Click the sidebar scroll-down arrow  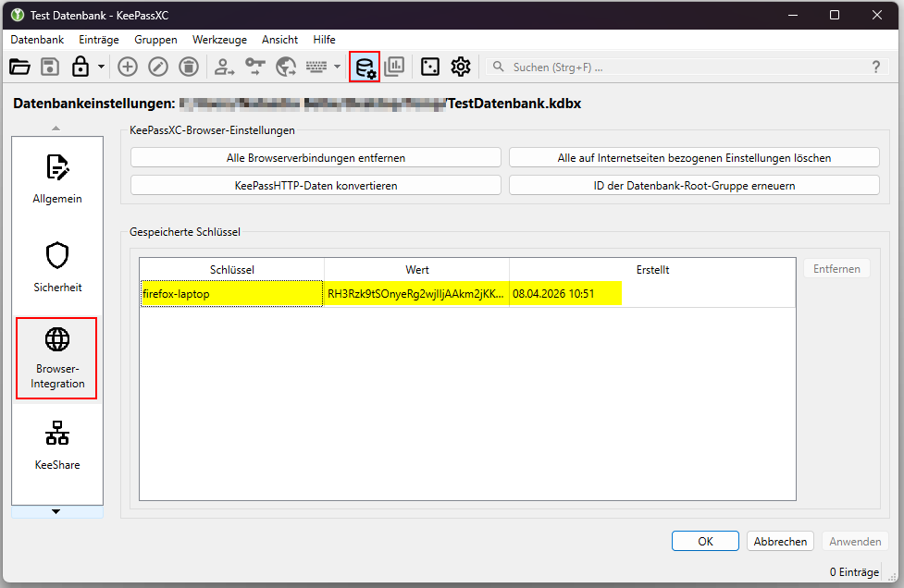coord(56,511)
